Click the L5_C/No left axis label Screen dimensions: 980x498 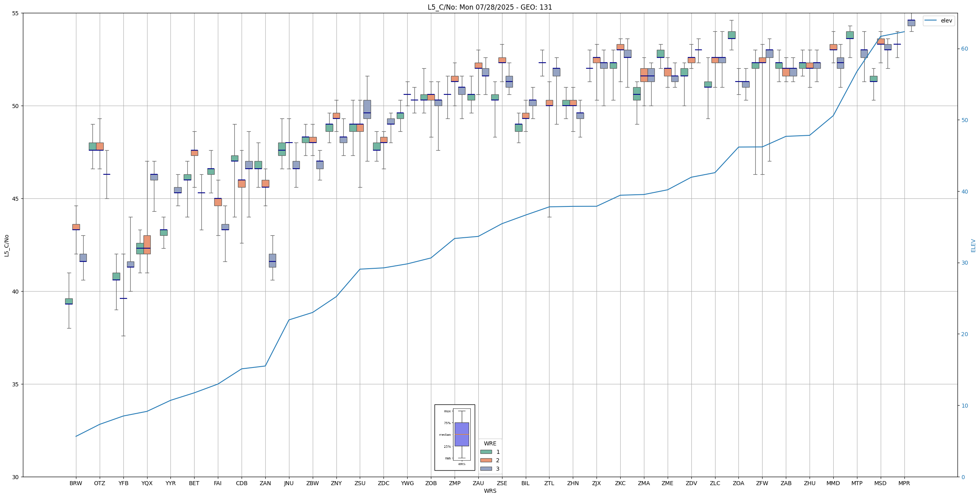pos(6,245)
